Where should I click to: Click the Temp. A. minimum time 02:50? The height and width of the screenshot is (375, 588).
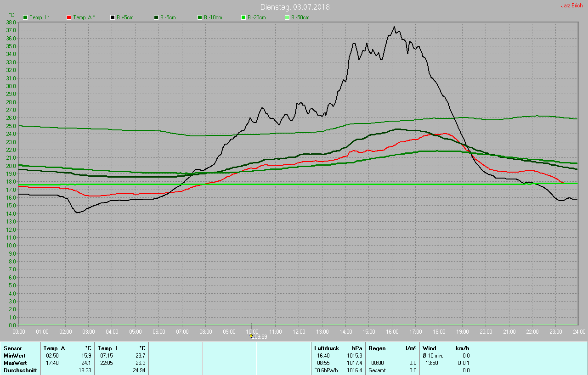(52, 356)
